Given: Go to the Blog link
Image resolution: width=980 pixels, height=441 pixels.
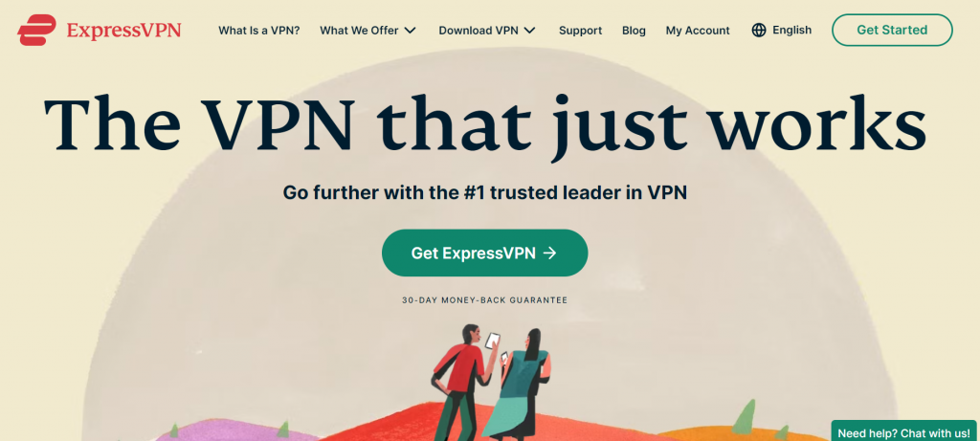Looking at the screenshot, I should point(634,30).
